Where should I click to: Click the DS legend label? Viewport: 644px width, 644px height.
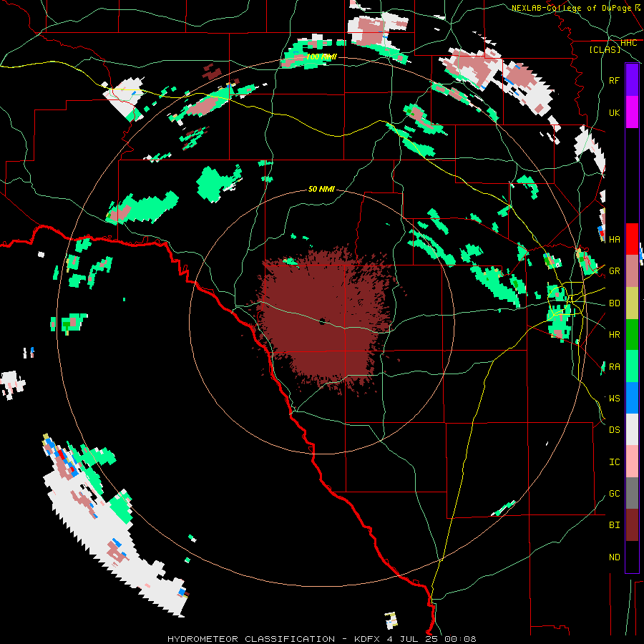pos(615,429)
